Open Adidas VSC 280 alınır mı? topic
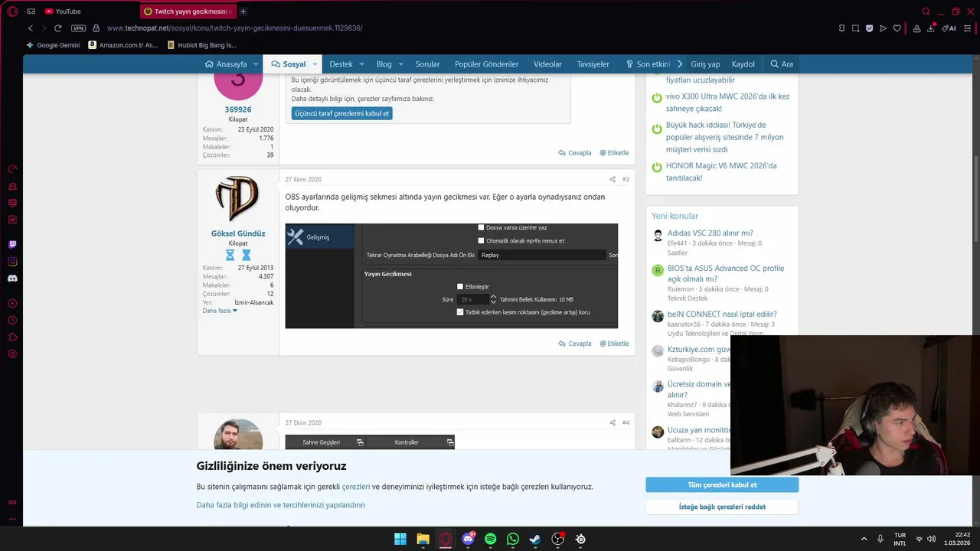Image resolution: width=980 pixels, height=551 pixels. (710, 233)
